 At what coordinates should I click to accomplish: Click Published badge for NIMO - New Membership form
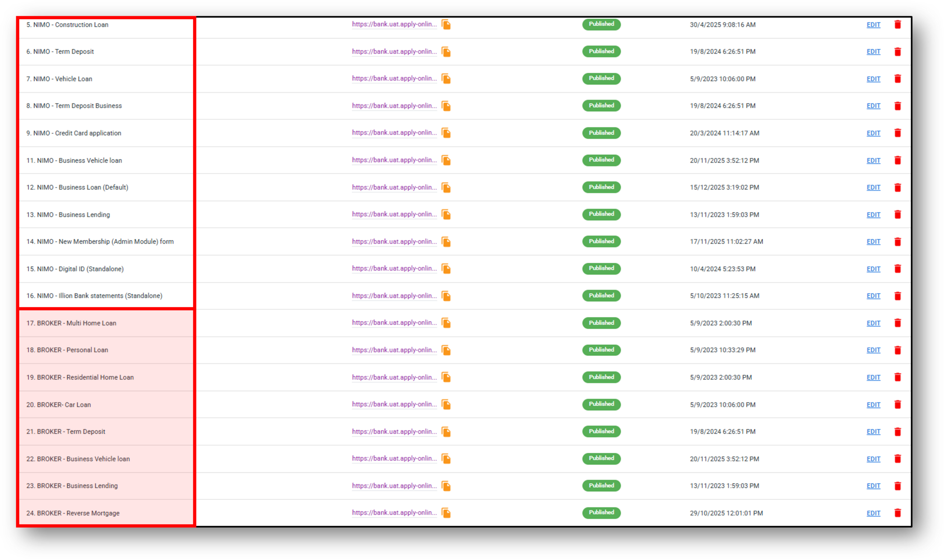pyautogui.click(x=601, y=242)
